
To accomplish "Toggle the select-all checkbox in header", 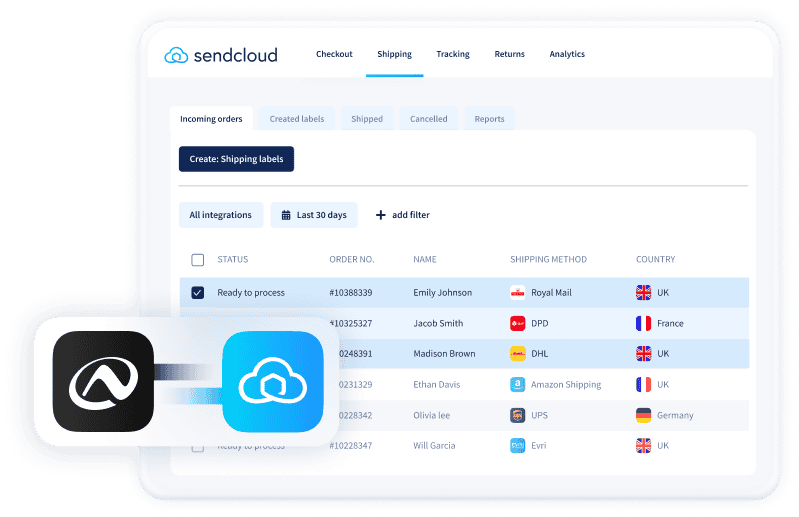I will pos(198,260).
